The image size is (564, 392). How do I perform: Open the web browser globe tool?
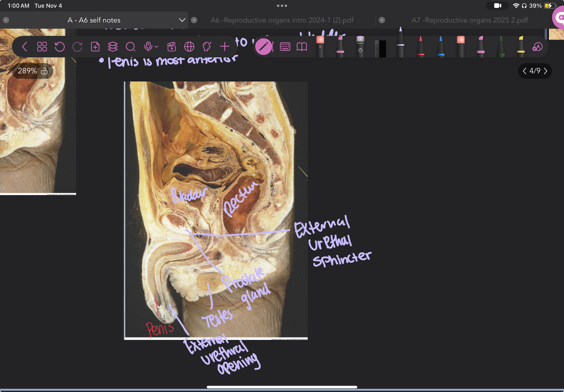coord(189,47)
